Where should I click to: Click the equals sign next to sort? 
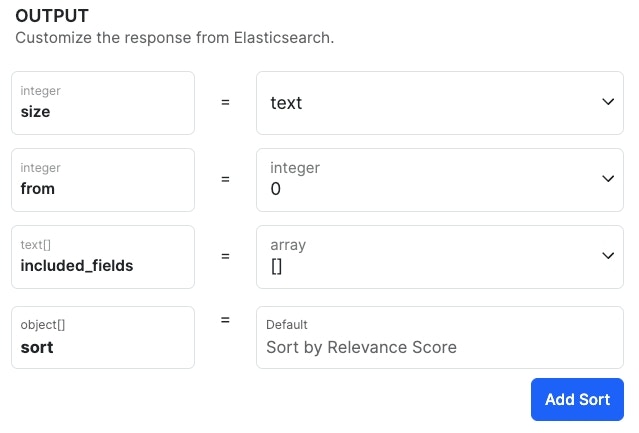(x=225, y=320)
